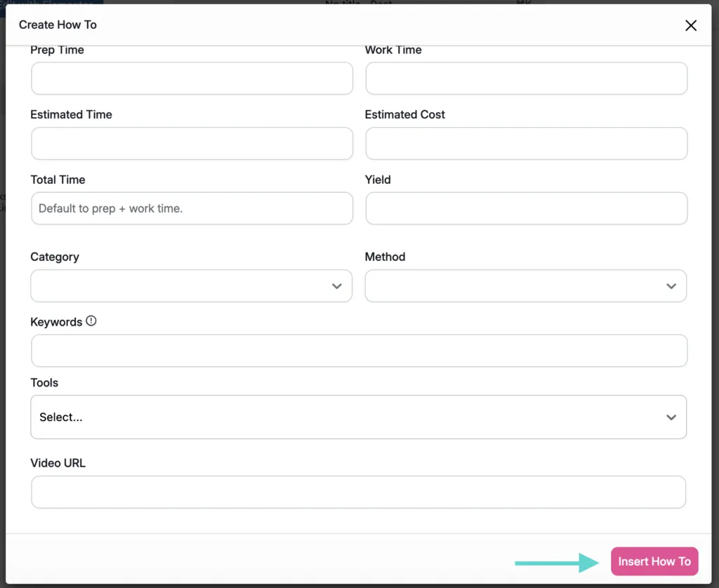Click the Keywords info icon
719x588 pixels.
(91, 321)
